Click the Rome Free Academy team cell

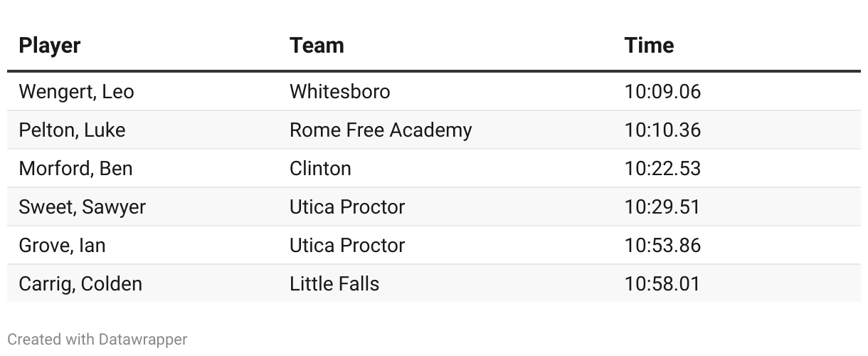tap(381, 130)
